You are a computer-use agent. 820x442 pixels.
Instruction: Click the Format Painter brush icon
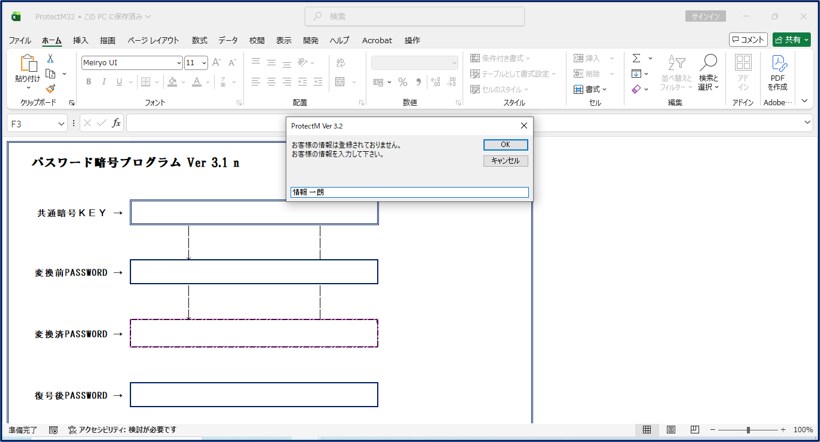point(51,88)
